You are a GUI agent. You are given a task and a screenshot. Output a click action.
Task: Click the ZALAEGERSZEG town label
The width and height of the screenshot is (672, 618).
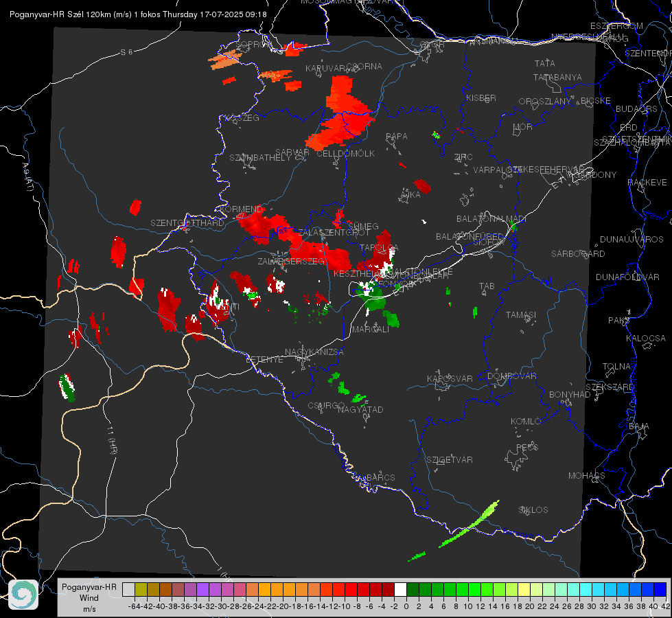291,261
